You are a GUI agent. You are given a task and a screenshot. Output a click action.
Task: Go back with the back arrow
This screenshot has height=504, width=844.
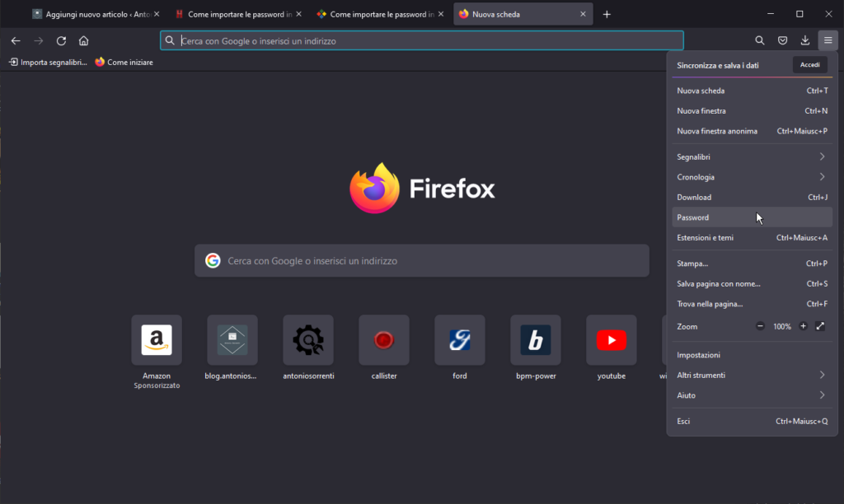coord(16,41)
